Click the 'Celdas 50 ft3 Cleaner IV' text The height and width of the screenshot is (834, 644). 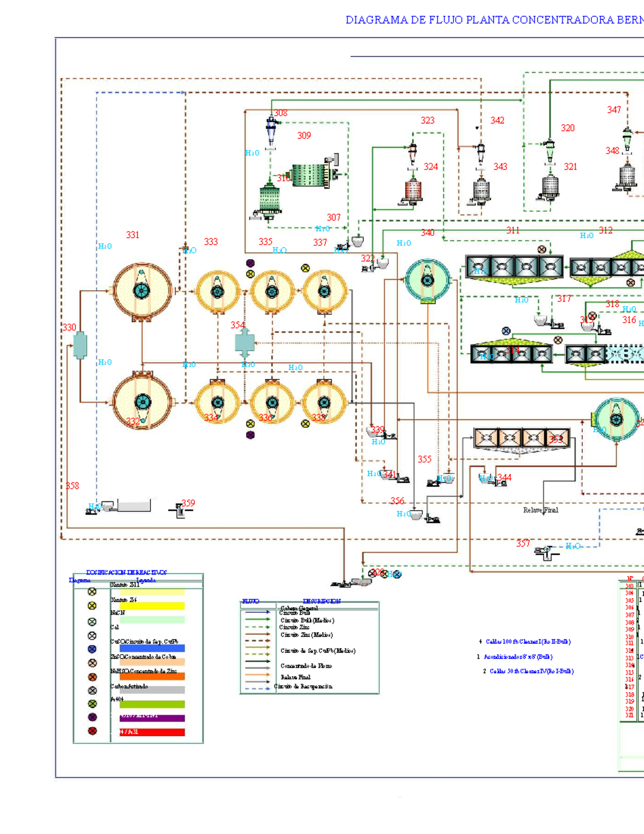pyautogui.click(x=531, y=671)
